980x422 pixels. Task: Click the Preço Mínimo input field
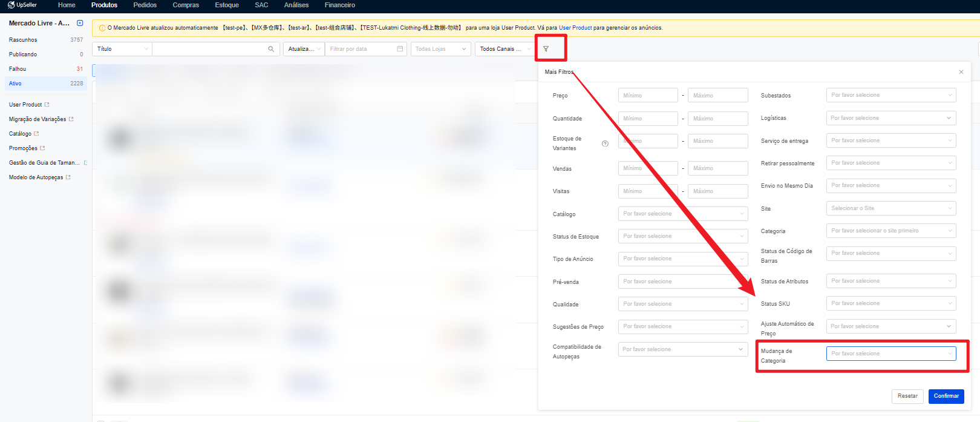coord(647,96)
